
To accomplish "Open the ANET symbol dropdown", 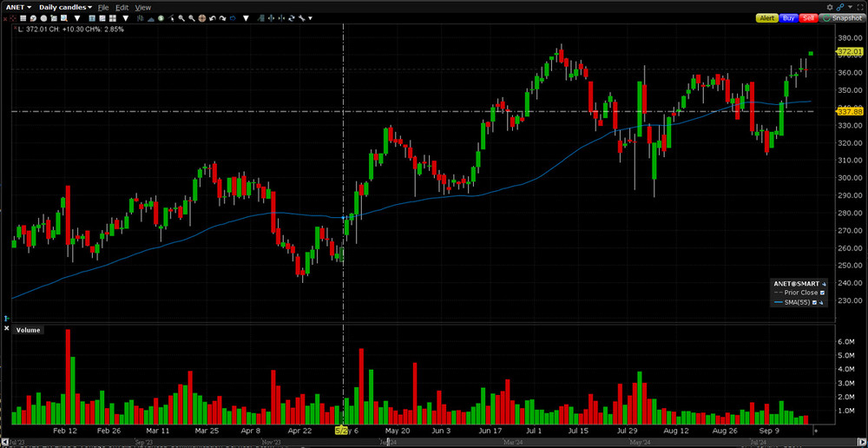I will (18, 7).
